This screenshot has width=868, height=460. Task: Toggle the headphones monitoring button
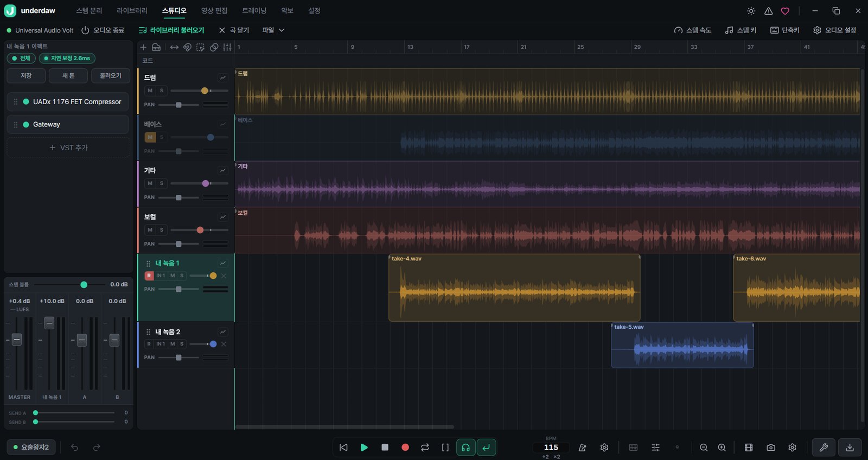pyautogui.click(x=465, y=448)
